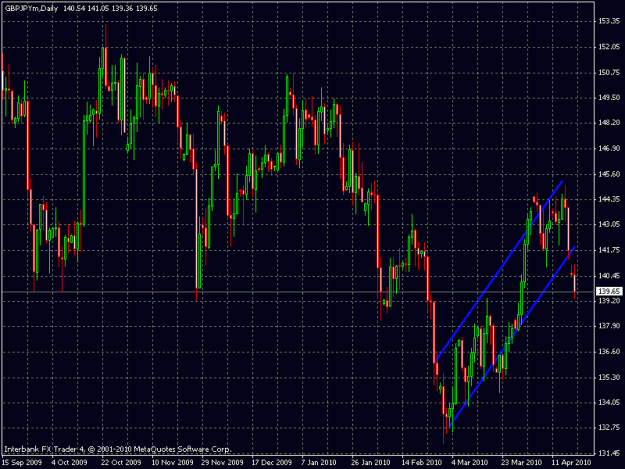Click the 26 Jan 2010 date label

click(371, 463)
